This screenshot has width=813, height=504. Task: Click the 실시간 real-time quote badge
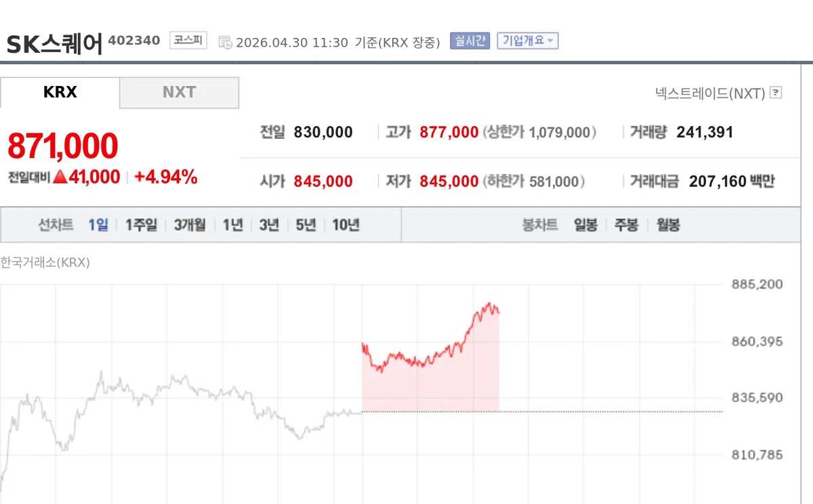click(469, 41)
